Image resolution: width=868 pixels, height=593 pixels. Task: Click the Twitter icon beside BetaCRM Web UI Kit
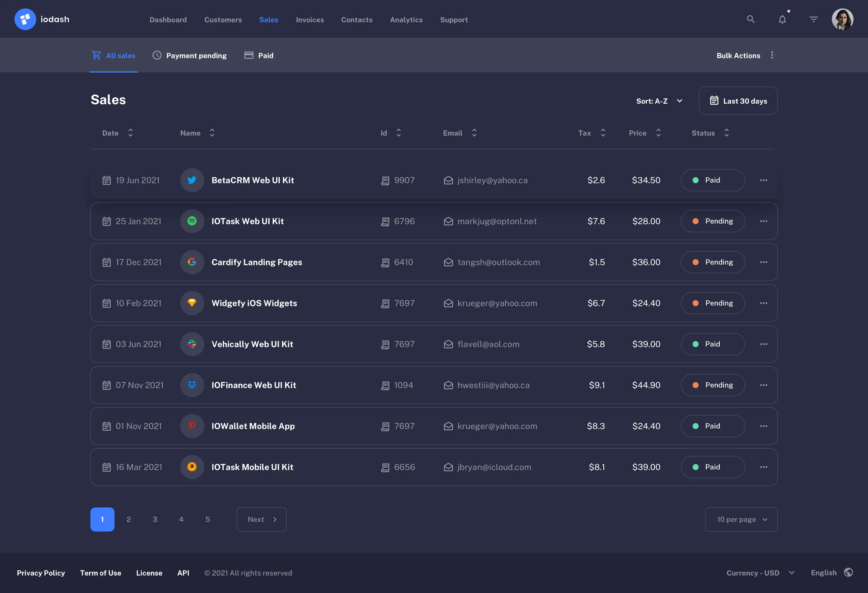pos(192,180)
